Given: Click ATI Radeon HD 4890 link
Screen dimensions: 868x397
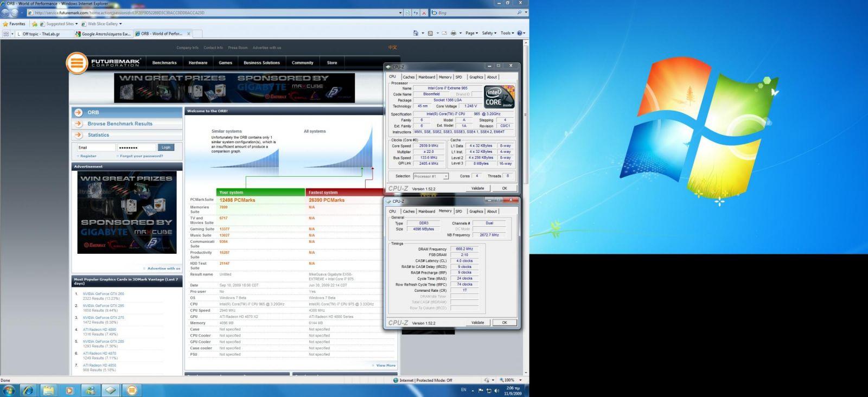Looking at the screenshot, I should point(99,330).
